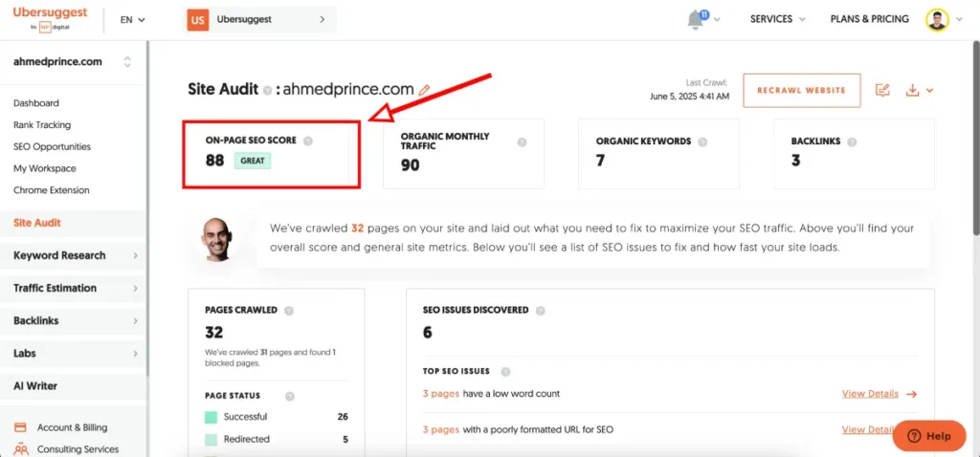Click '3 pages' poorly formatted URL link
980x457 pixels.
pyautogui.click(x=441, y=429)
